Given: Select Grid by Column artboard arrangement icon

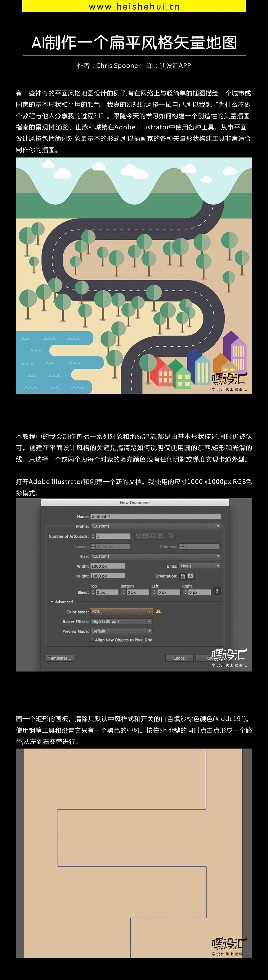Looking at the screenshot, I should pyautogui.click(x=146, y=536).
